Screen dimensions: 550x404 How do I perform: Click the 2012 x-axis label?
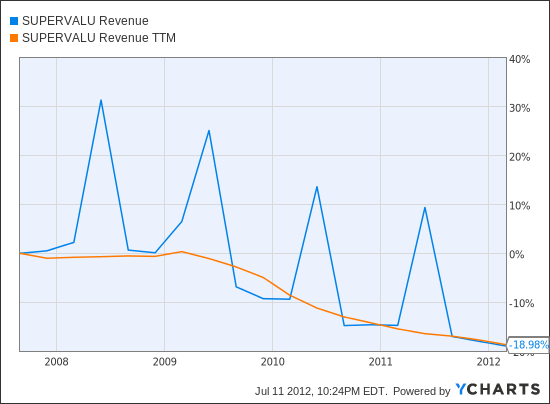(488, 362)
